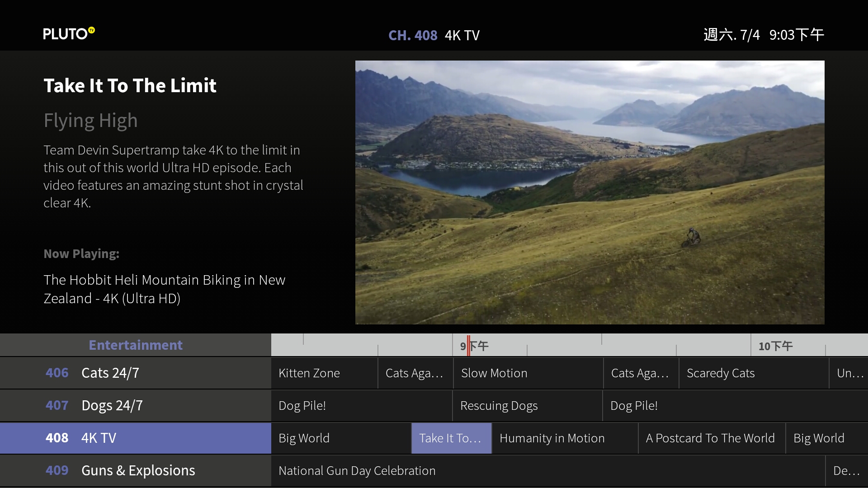868x488 pixels.
Task: Click the mountain biking video preview
Action: [x=590, y=192]
